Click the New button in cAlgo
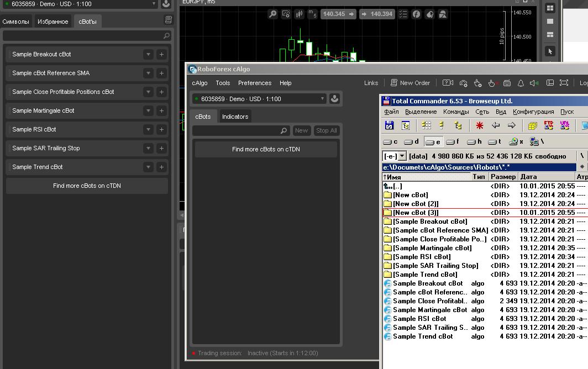 point(302,130)
